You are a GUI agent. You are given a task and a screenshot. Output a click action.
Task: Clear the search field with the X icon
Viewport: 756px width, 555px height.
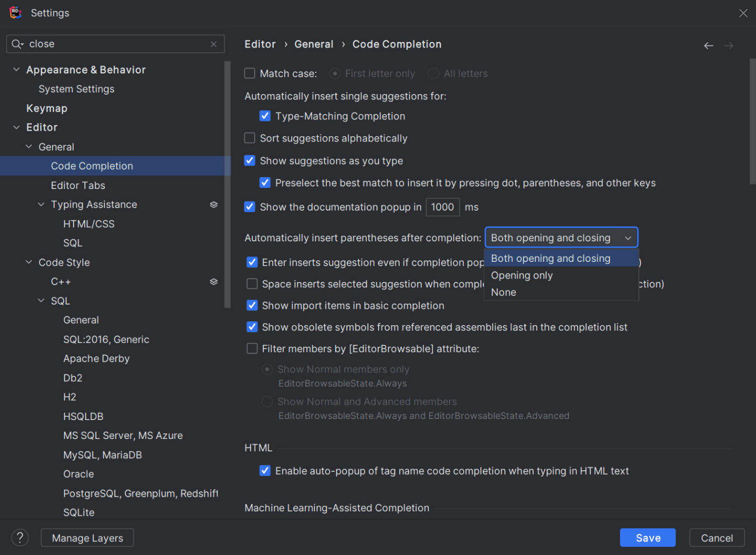point(213,44)
